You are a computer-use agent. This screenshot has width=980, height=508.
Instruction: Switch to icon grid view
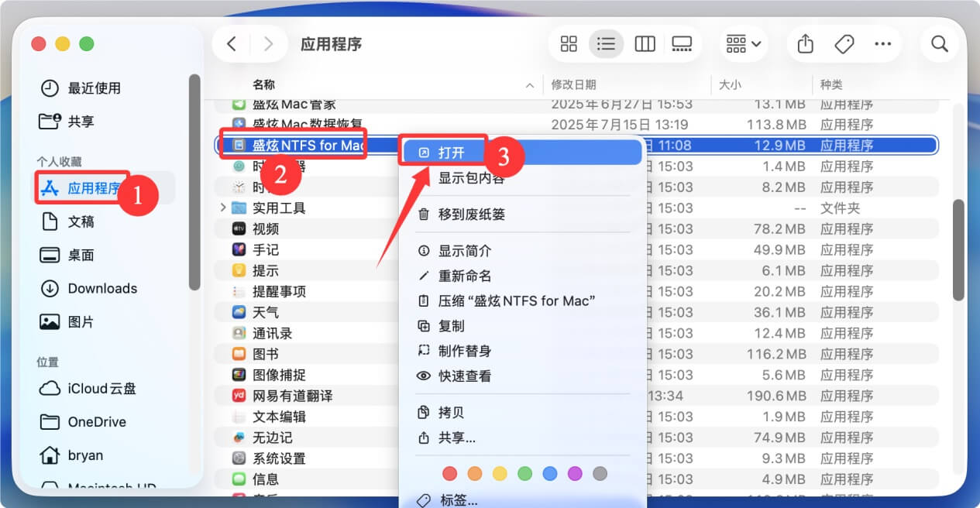click(x=569, y=44)
